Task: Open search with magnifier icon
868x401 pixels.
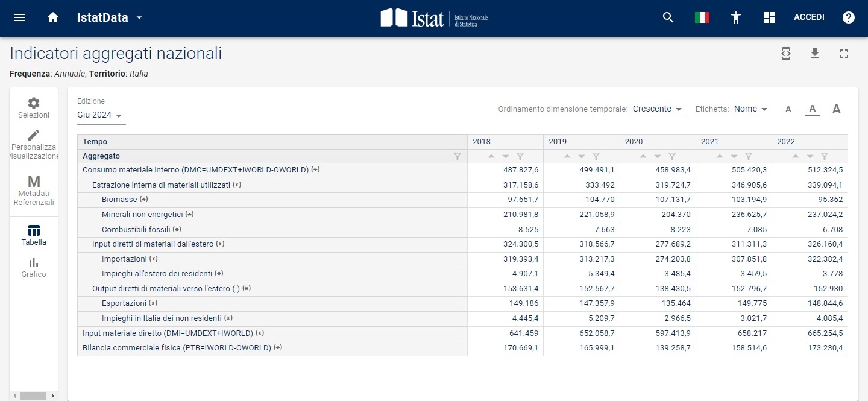Action: click(x=668, y=17)
